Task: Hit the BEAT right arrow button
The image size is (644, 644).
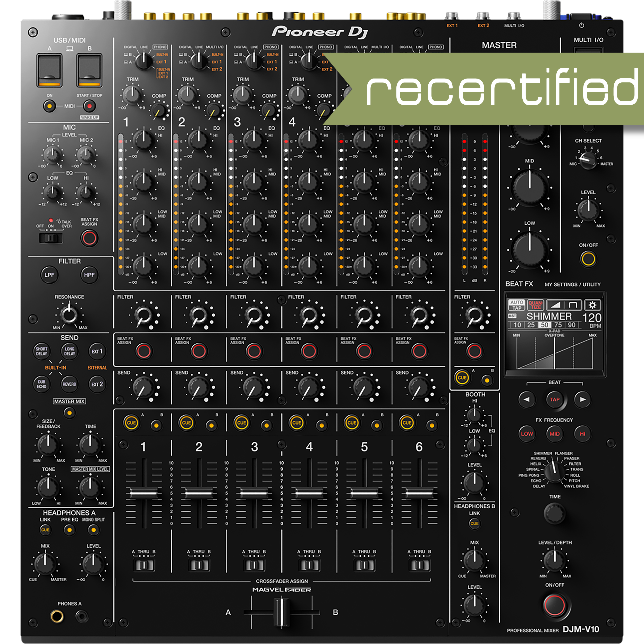Action: pos(582,399)
